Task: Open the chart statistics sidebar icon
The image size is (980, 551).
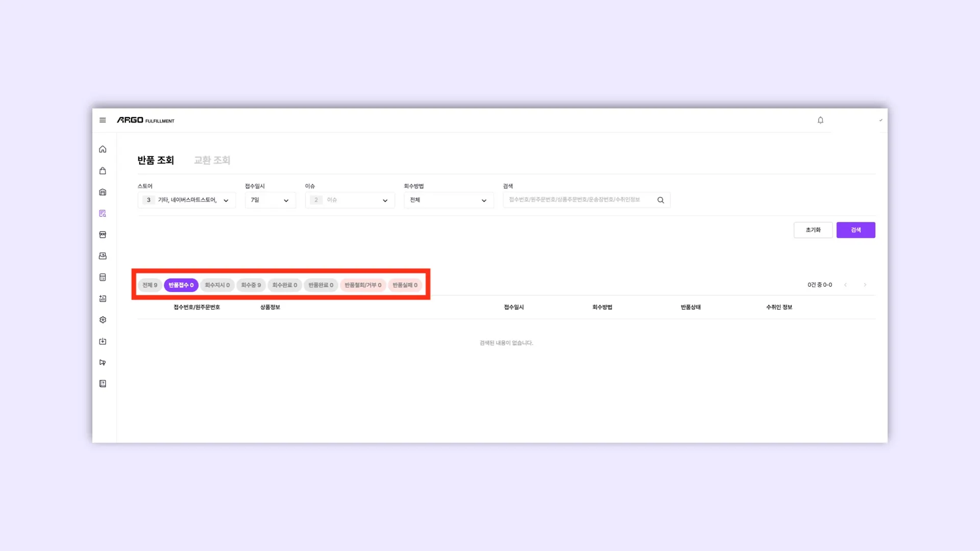Action: tap(103, 299)
